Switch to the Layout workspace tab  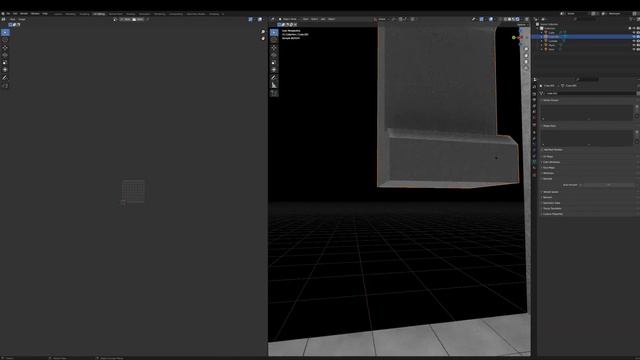tap(58, 14)
